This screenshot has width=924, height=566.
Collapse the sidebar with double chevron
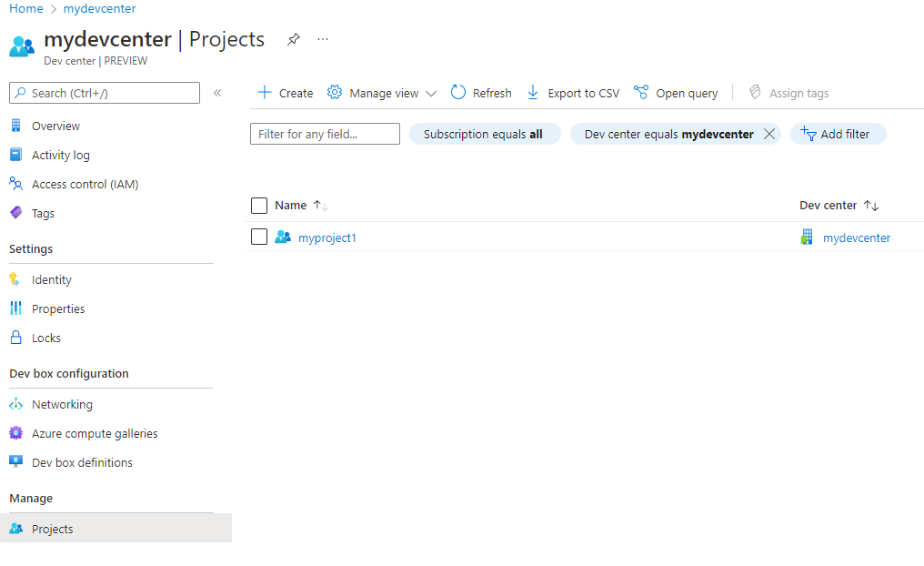[217, 93]
